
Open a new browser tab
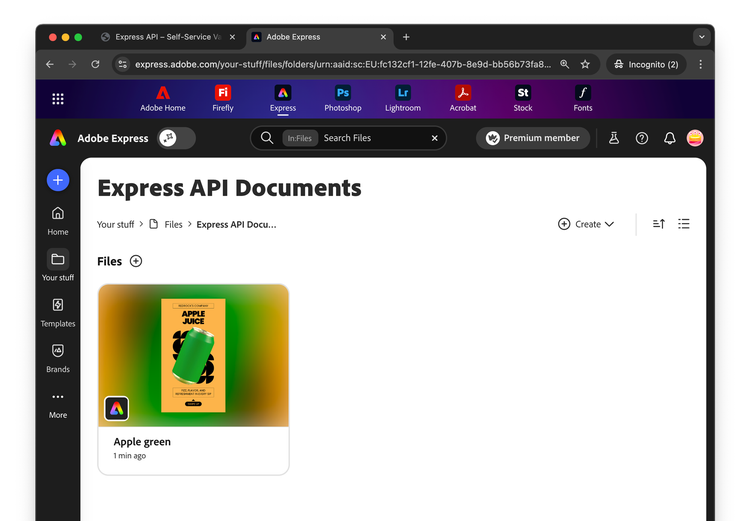pyautogui.click(x=406, y=37)
